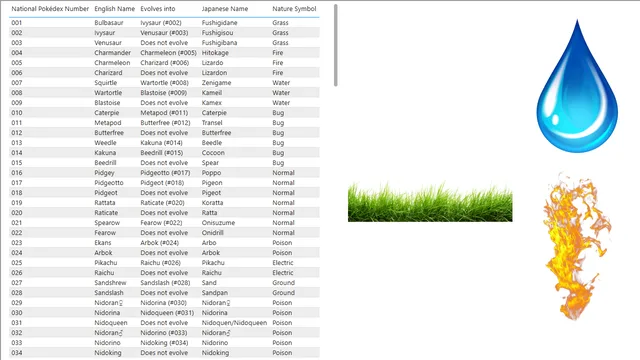This screenshot has width=640, height=360.
Task: Select the Ekans name cell
Action: tap(102, 243)
